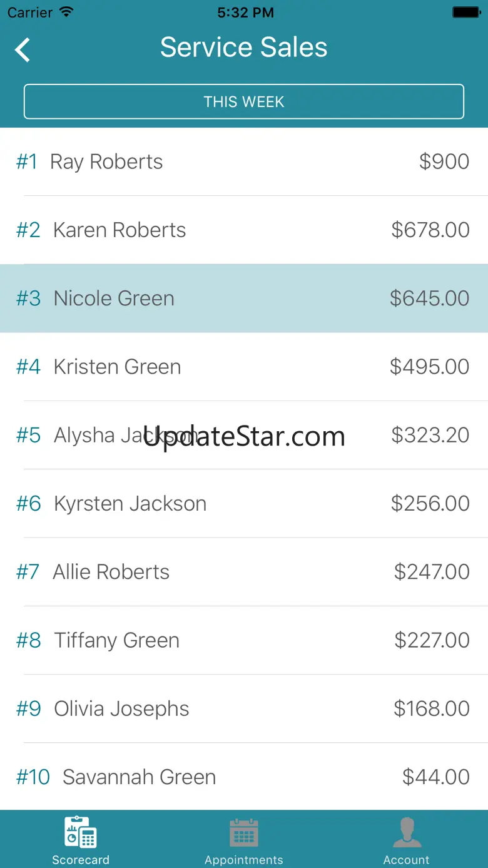Image resolution: width=488 pixels, height=868 pixels.
Task: Tap the back arrow icon
Action: point(23,50)
